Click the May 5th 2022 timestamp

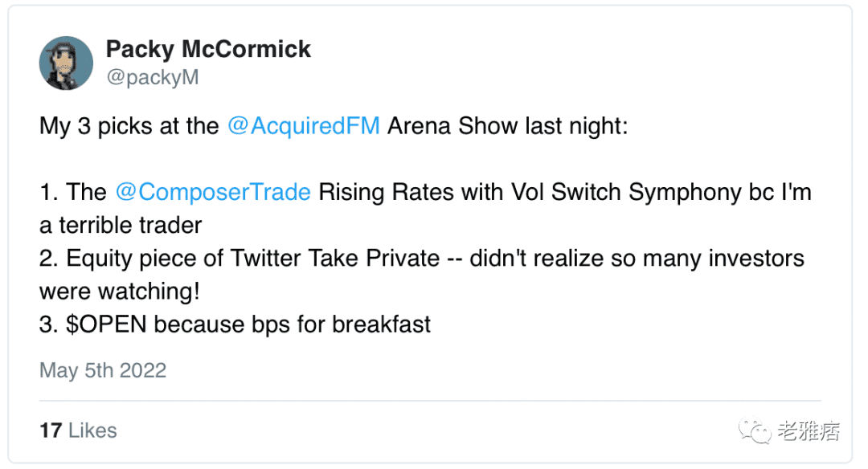pyautogui.click(x=103, y=370)
